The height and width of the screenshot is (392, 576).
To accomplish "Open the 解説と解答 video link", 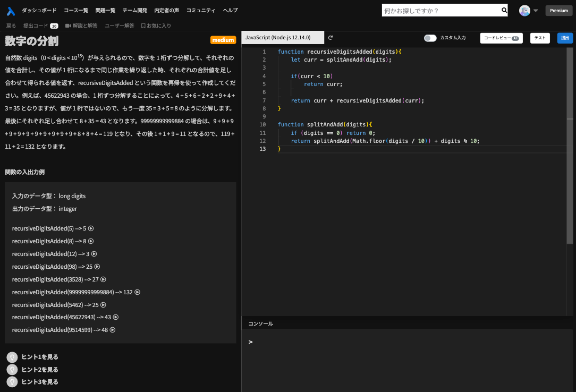I will 81,25.
